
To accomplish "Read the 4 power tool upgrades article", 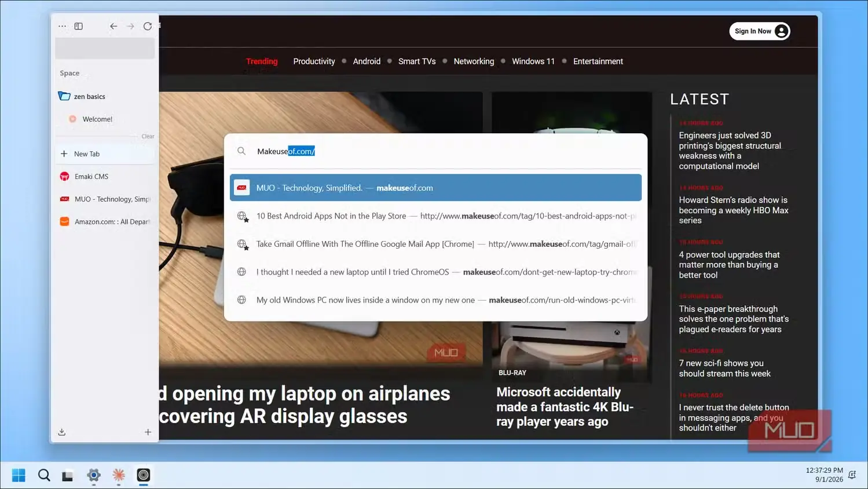I will point(729,265).
